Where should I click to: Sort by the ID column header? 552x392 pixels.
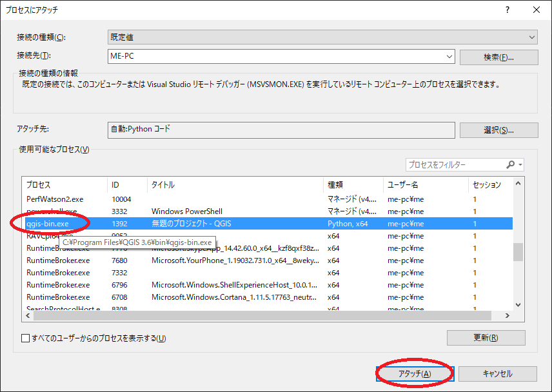pyautogui.click(x=126, y=184)
